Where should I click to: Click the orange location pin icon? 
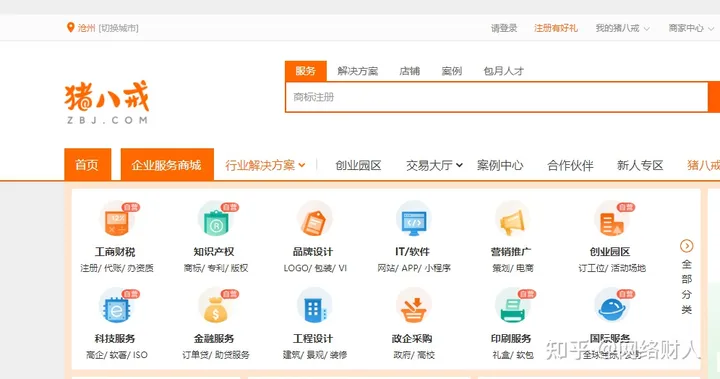coord(70,28)
